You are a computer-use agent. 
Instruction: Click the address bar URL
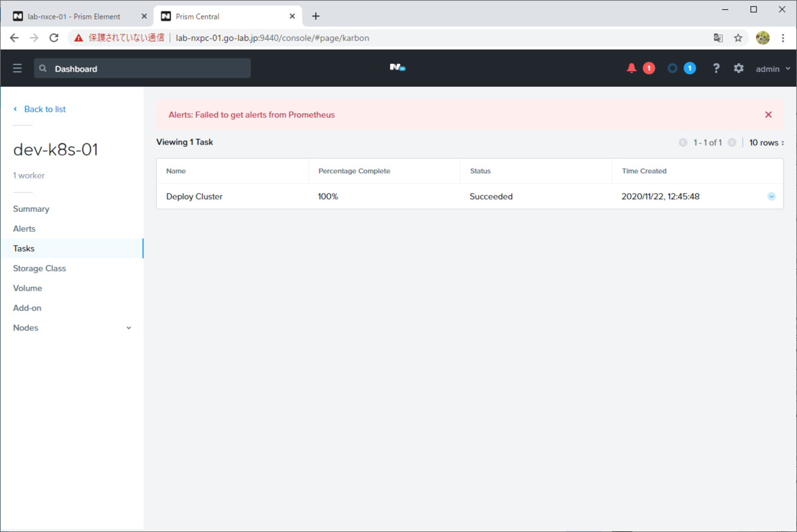point(272,38)
